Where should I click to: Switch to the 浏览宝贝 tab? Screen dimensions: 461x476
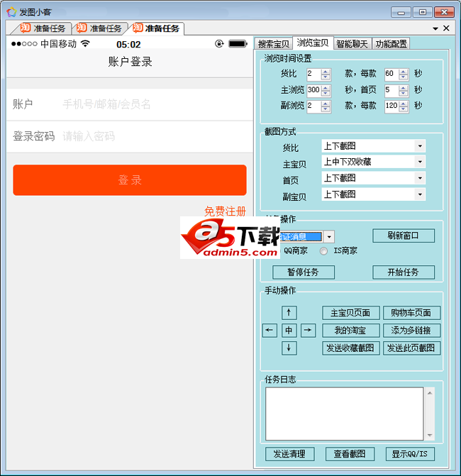[313, 43]
